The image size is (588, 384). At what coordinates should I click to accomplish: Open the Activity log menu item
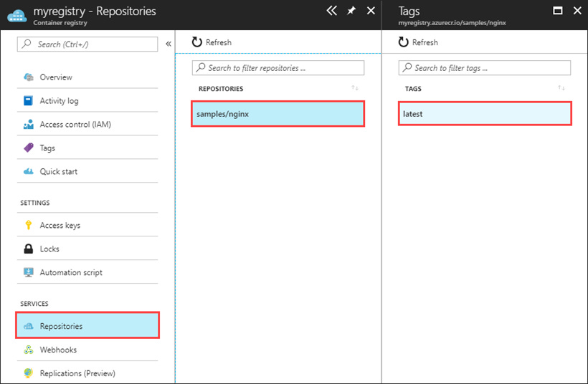(87, 101)
